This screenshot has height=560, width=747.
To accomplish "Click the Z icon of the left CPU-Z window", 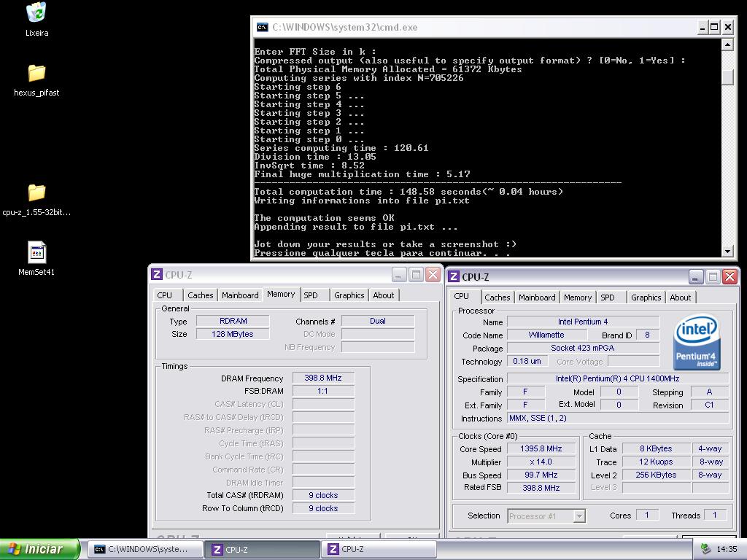I will point(157,274).
